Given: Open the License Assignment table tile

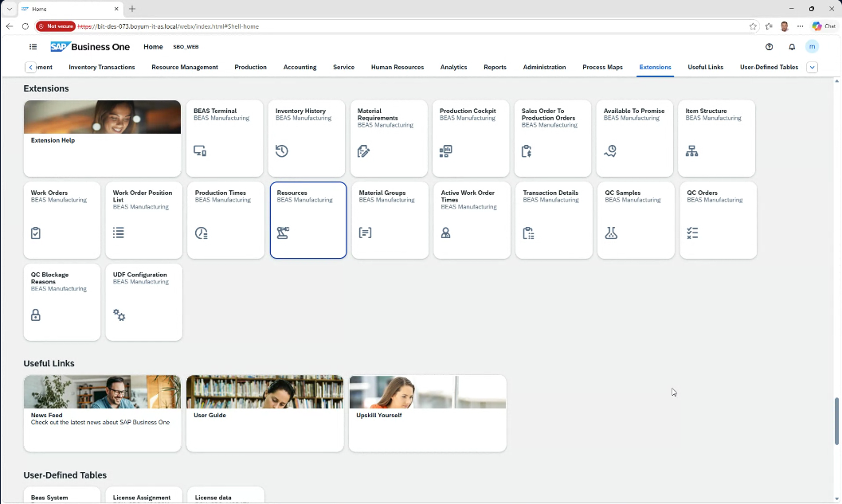Looking at the screenshot, I should 144,495.
